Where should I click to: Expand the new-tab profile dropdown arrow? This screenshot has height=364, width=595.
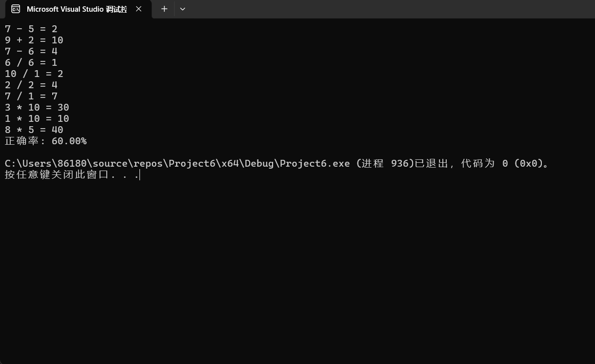182,9
